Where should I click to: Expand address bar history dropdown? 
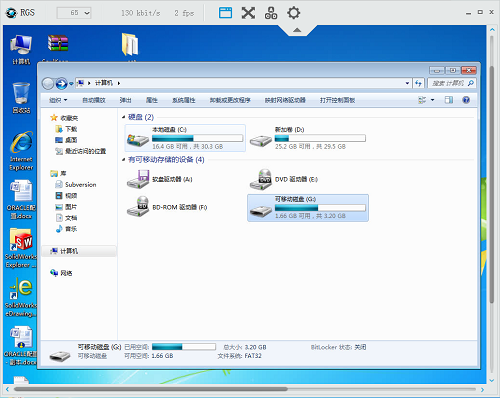click(x=407, y=83)
